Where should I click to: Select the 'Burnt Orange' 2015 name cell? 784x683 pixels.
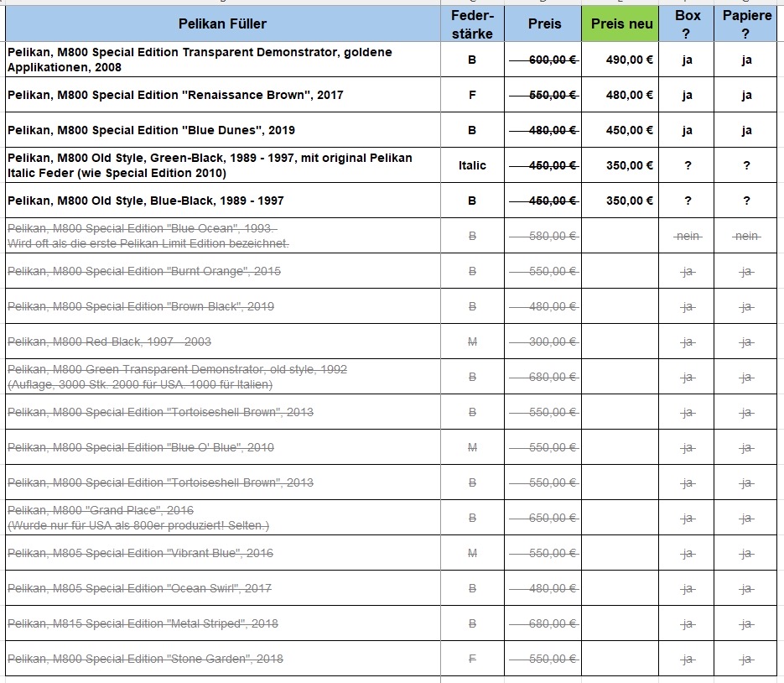[223, 271]
